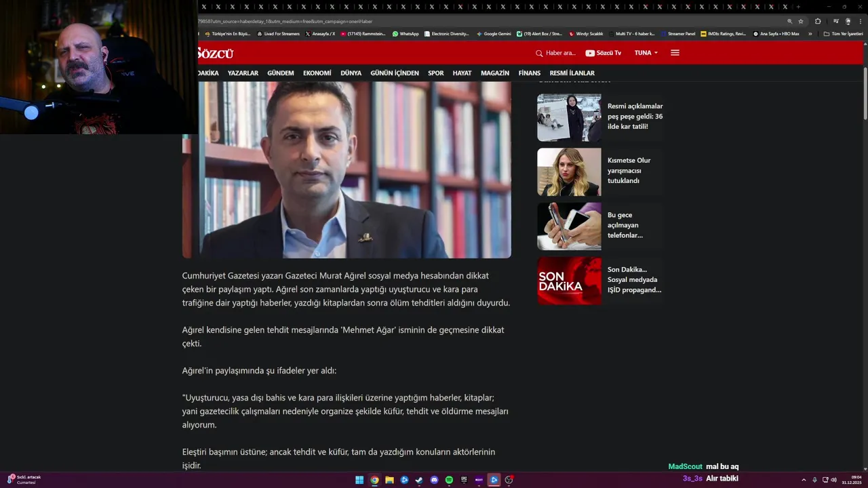Bookmark this page with star icon
The width and height of the screenshot is (868, 488).
point(801,21)
